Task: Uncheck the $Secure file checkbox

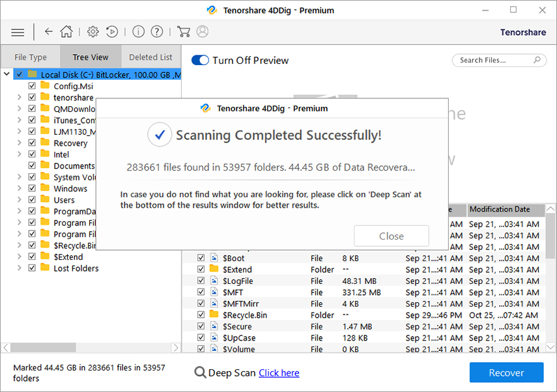Action: pyautogui.click(x=201, y=326)
